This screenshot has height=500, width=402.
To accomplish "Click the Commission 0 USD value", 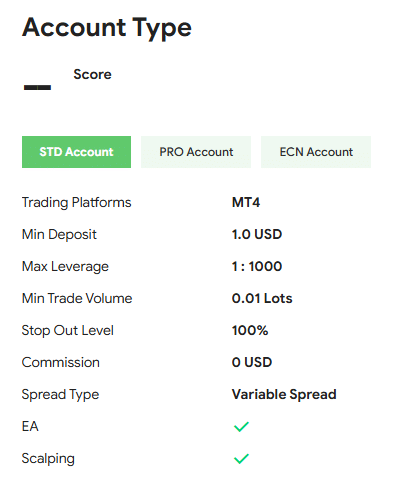I will 252,362.
